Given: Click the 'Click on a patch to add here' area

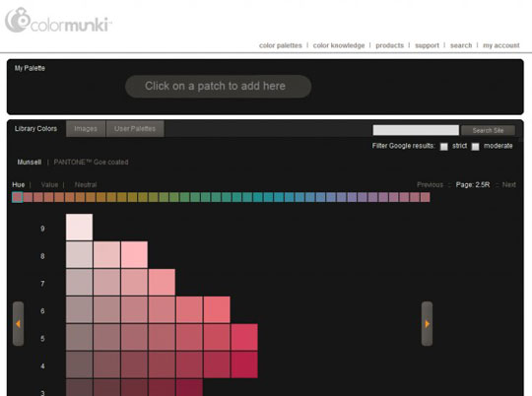Looking at the screenshot, I should click(218, 86).
